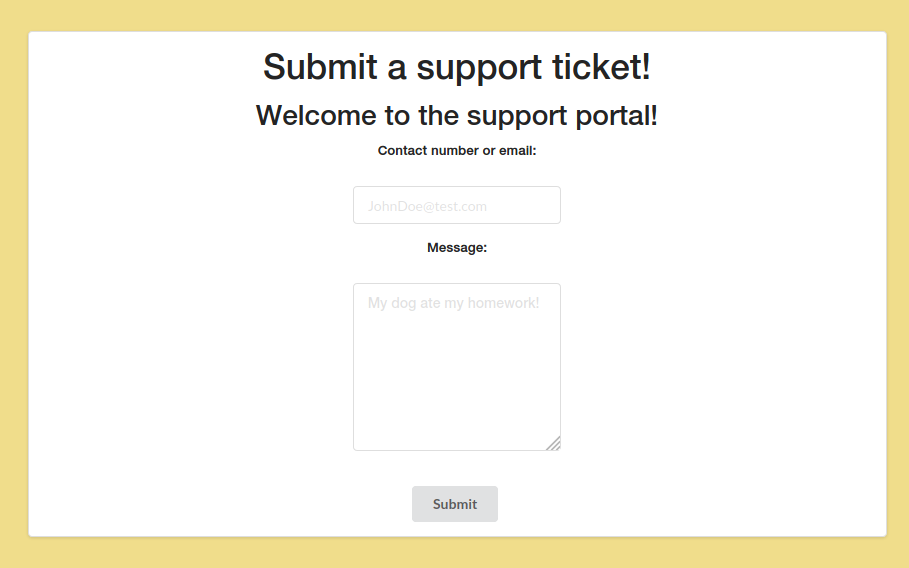
Task: Grab the textarea resize handle corner
Action: point(554,443)
